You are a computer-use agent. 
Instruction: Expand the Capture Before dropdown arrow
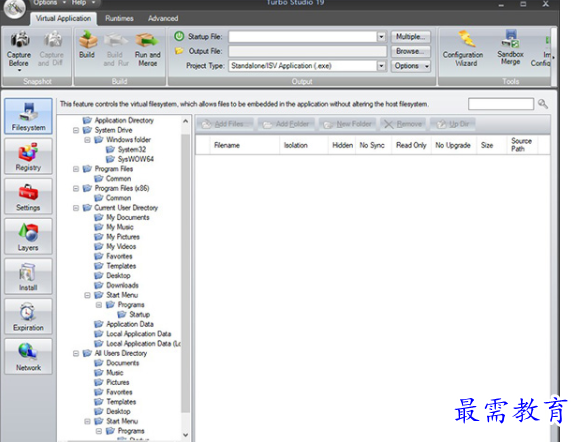(19, 70)
